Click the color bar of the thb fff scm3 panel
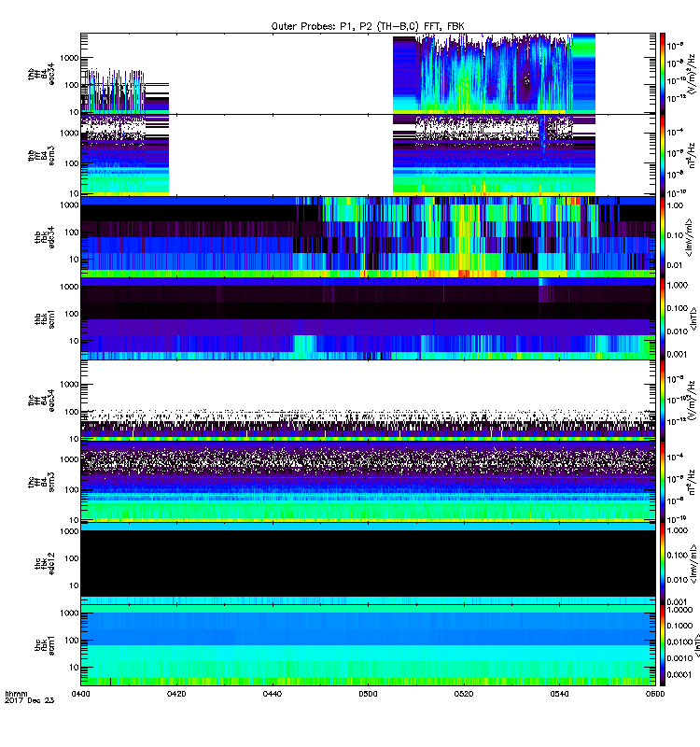Screen dimensions: 700x747 (x=663, y=155)
